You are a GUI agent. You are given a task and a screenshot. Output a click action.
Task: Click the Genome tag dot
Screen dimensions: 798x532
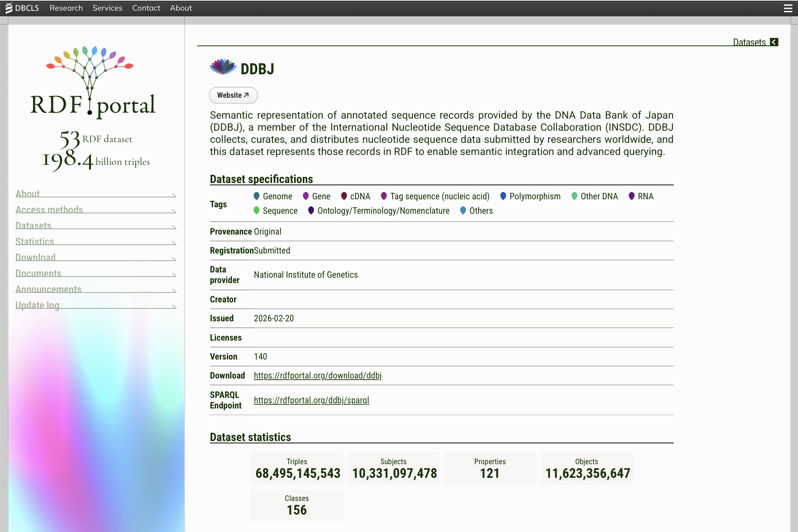point(257,196)
